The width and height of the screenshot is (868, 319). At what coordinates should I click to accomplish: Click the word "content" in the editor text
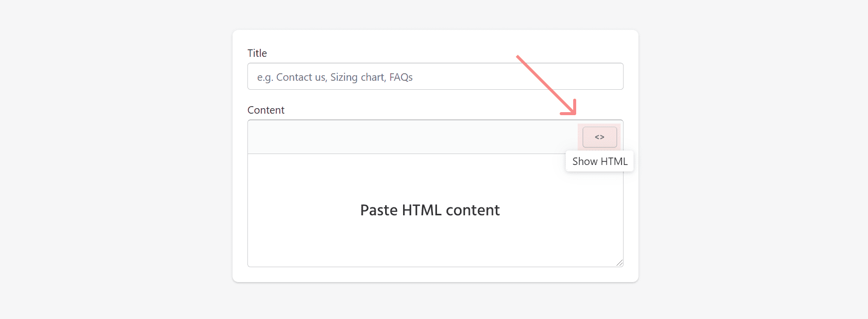(x=472, y=210)
